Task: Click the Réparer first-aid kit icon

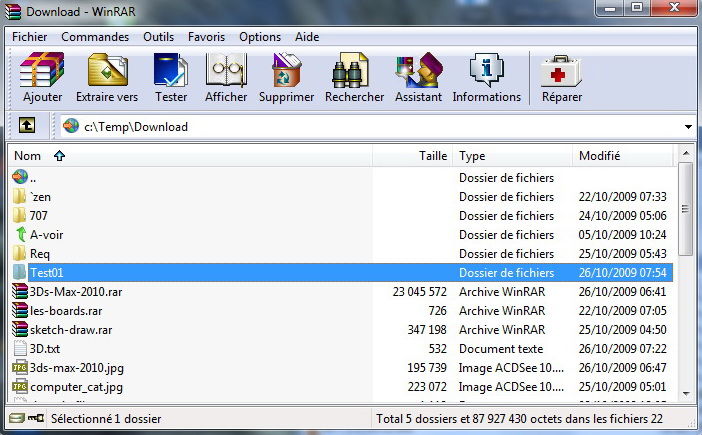Action: click(x=561, y=71)
